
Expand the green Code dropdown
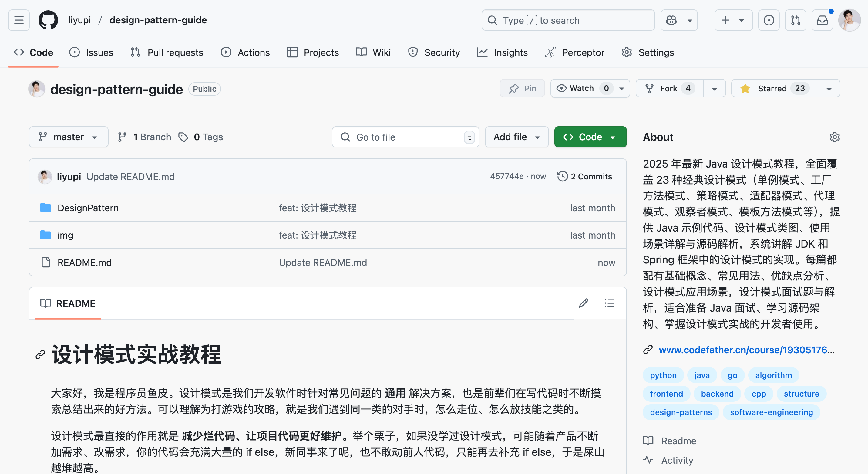(x=590, y=137)
